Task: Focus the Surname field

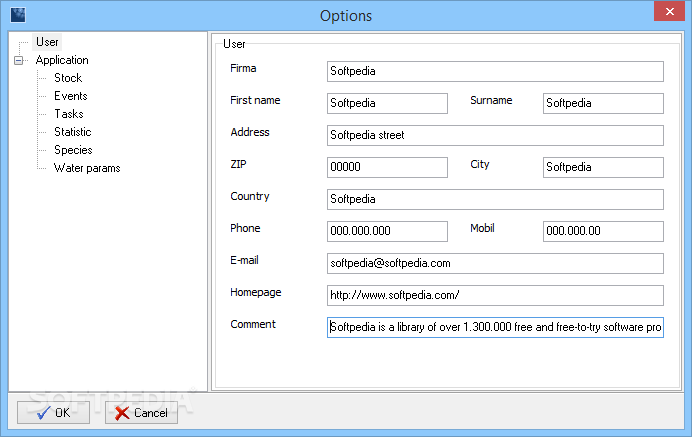Action: pyautogui.click(x=603, y=103)
